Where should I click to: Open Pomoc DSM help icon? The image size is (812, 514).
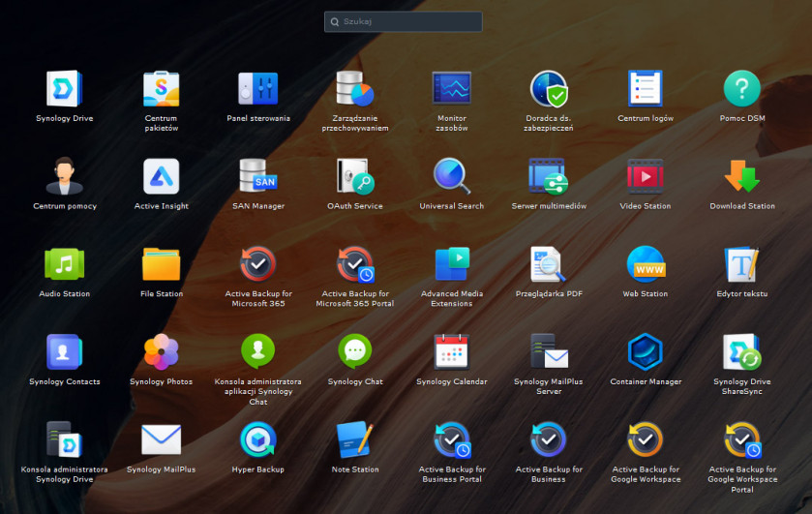[x=742, y=89]
